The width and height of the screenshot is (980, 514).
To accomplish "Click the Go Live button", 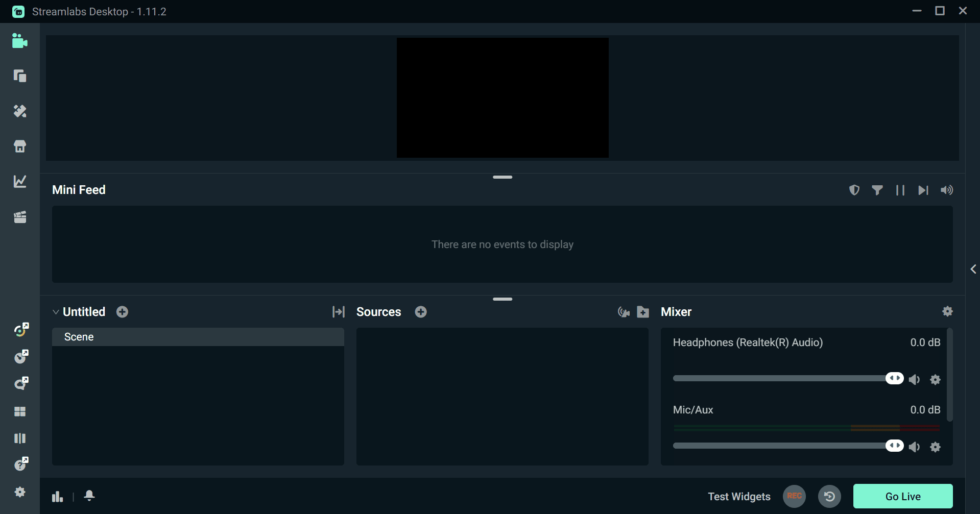I will click(902, 496).
